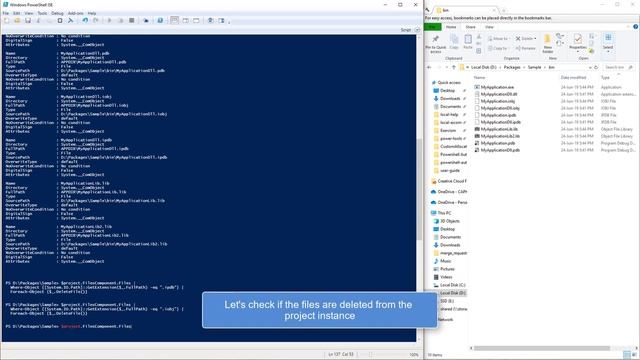
Task: Click Sample in the address breadcrumb
Action: pyautogui.click(x=534, y=67)
